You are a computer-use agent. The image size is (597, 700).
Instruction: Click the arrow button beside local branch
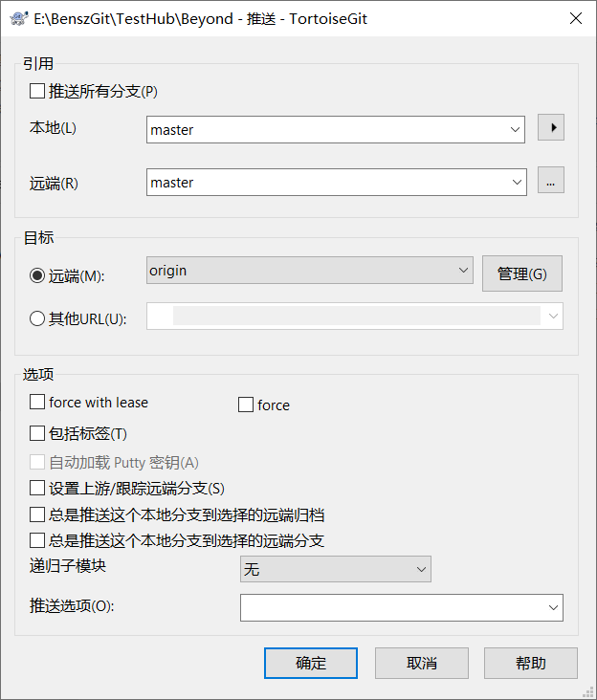551,127
